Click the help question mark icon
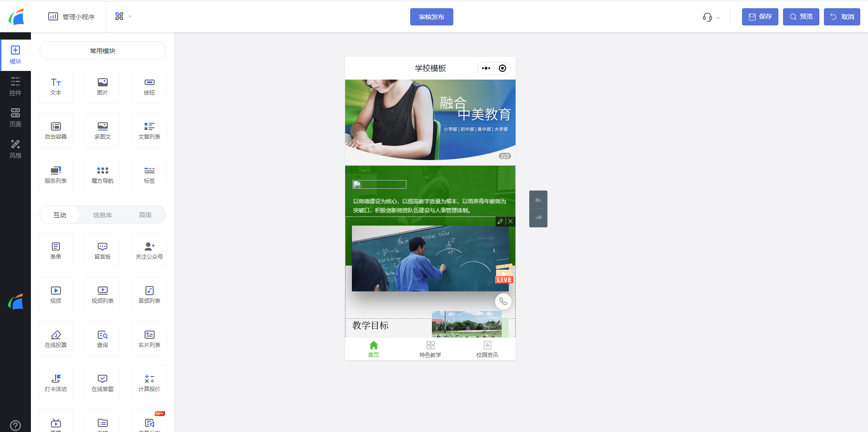868x432 pixels. coord(15,426)
